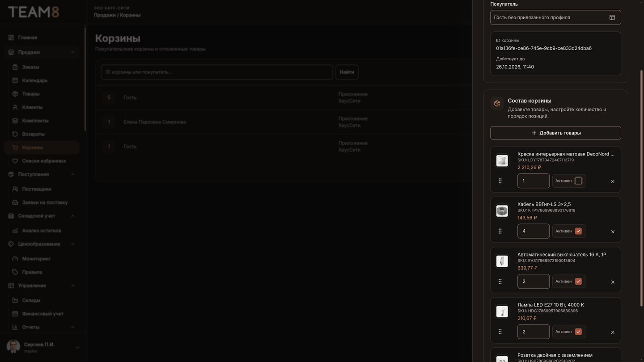Go to Главная in sidebar
The image size is (644, 362).
click(28, 38)
